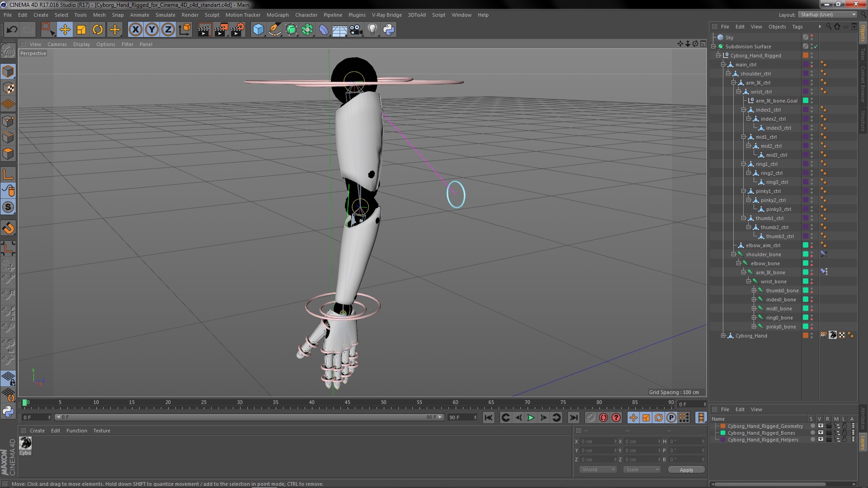
Task: Toggle Autokeying button
Action: (x=603, y=418)
